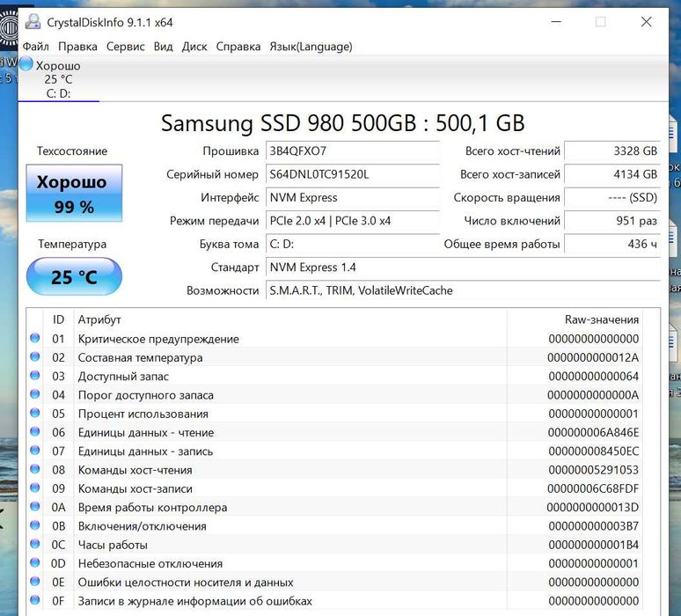Image resolution: width=681 pixels, height=616 pixels.
Task: Click the ID column header
Action: [x=59, y=319]
